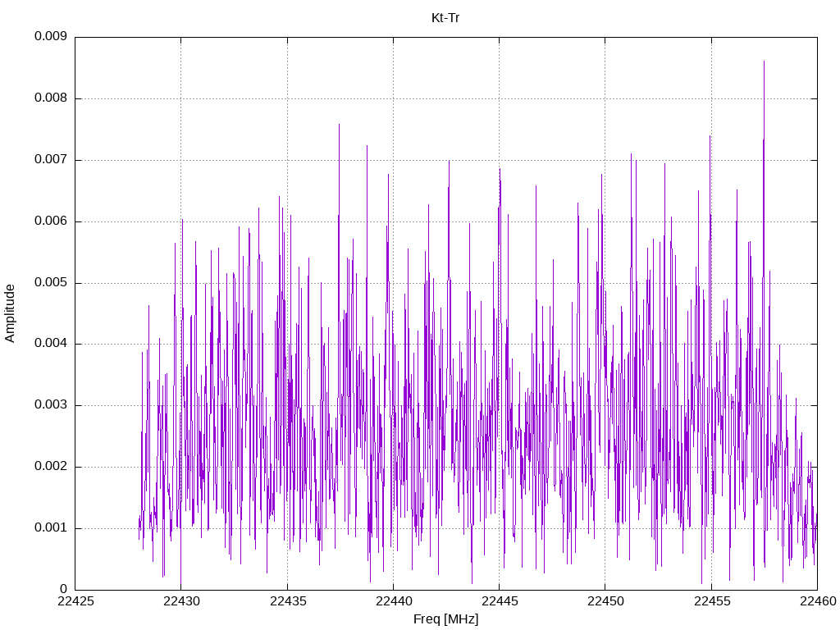Click the y-axis origin label 0
Viewport: 840px width, 630px height.
64,589
